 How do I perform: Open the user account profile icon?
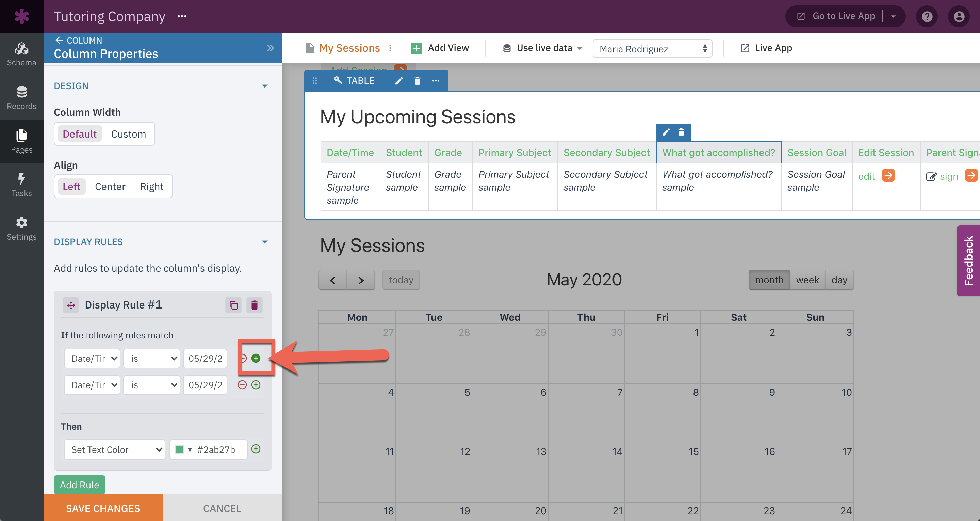point(959,16)
